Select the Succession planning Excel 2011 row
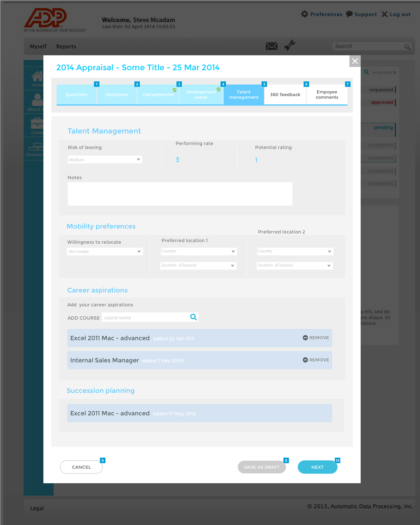This screenshot has width=420, height=525. coord(199,413)
